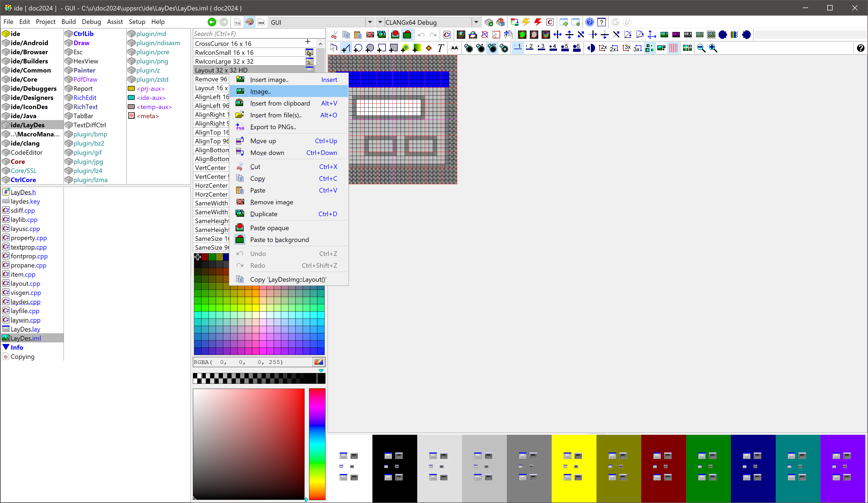Open HEX view mode icon
The height and width of the screenshot is (503, 868).
click(x=261, y=22)
